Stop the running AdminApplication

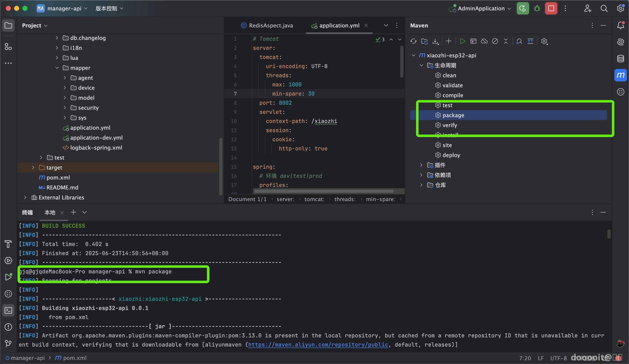coord(551,9)
